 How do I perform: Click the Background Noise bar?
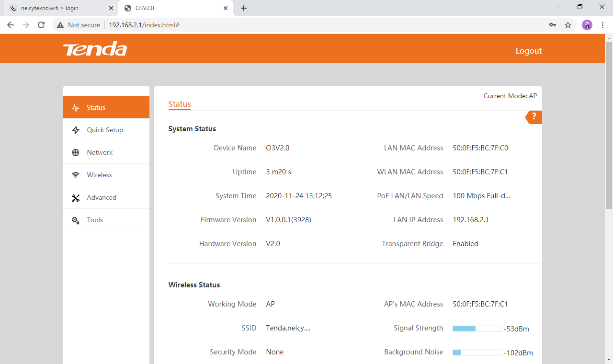477,353
